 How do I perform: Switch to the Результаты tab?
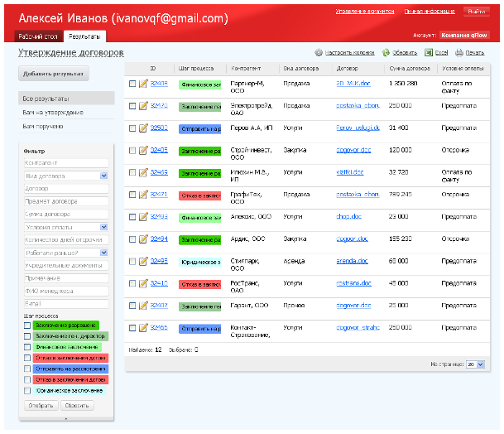(x=84, y=36)
